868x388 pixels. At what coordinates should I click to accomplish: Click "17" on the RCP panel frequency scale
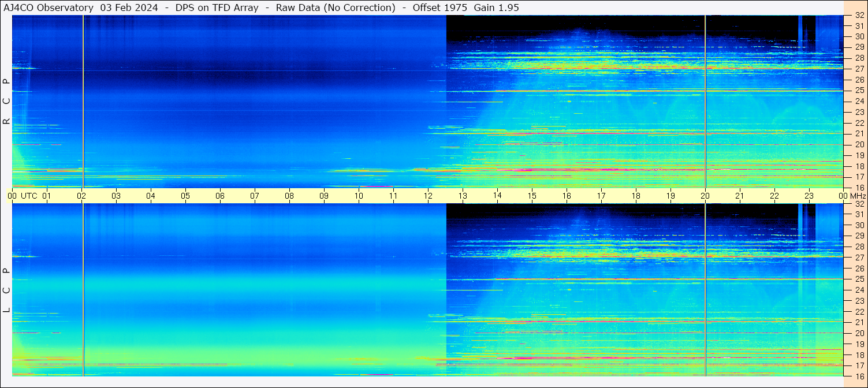[859, 177]
